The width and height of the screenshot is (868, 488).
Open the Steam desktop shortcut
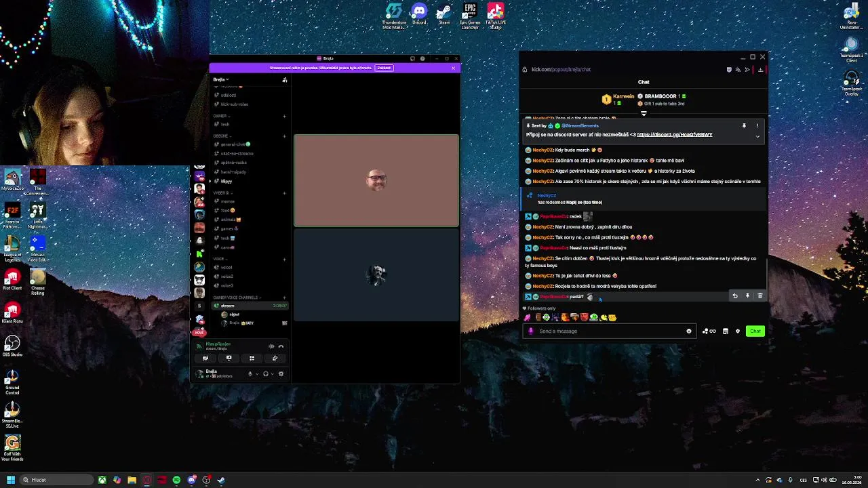[444, 15]
